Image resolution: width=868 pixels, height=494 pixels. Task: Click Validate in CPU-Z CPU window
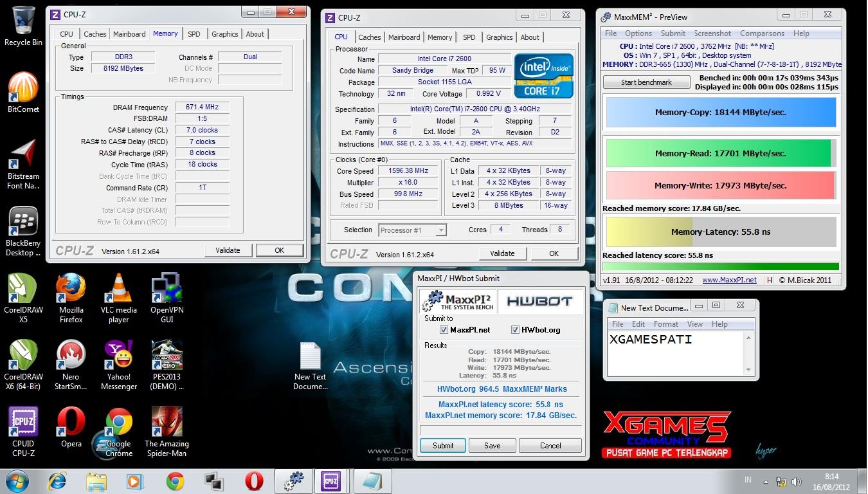(x=502, y=253)
